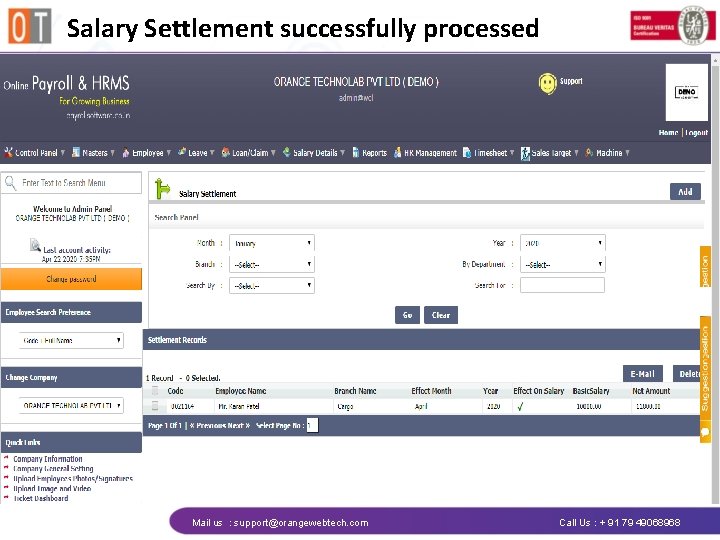
Task: Click the Loan/Claim menu icon
Action: click(225, 152)
